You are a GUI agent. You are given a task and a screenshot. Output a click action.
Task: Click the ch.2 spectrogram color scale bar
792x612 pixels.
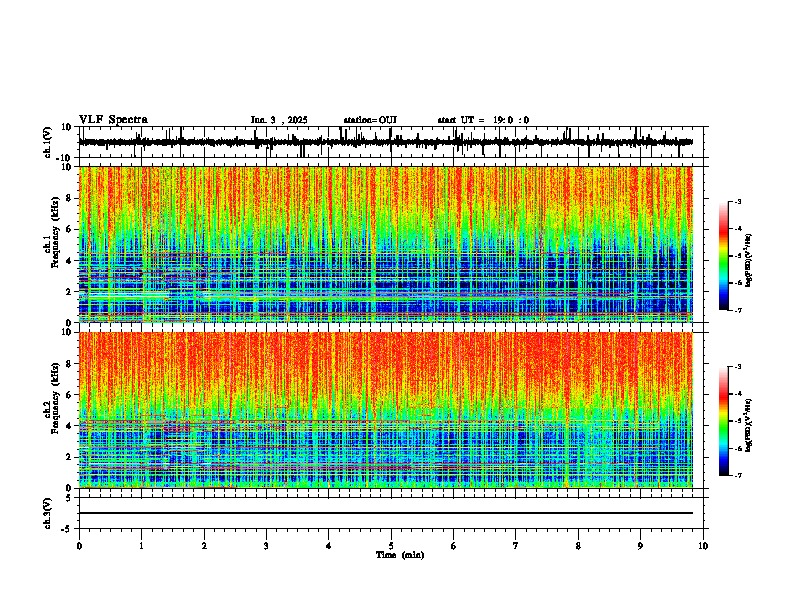click(x=724, y=421)
